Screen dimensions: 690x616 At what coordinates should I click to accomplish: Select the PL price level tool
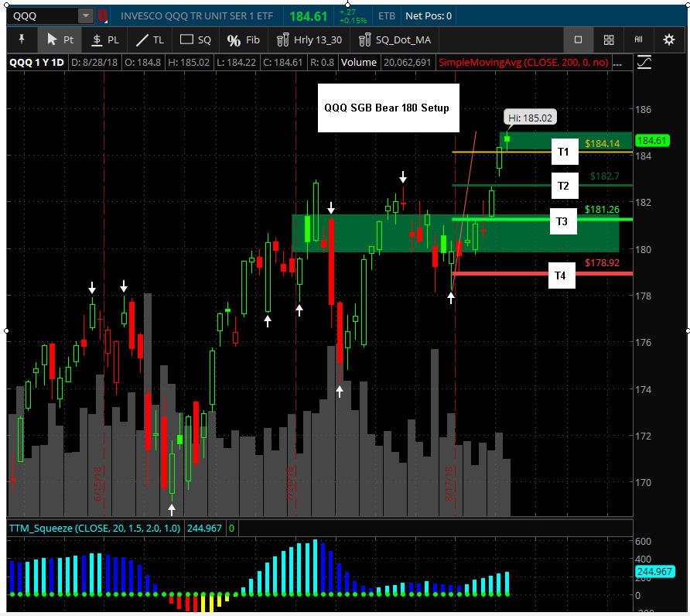click(105, 39)
